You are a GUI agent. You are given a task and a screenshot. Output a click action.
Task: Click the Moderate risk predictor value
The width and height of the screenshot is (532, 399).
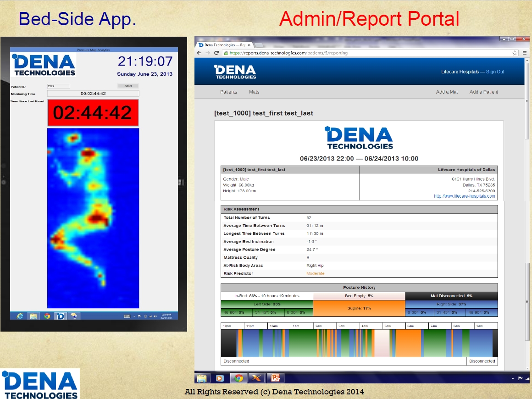(316, 273)
